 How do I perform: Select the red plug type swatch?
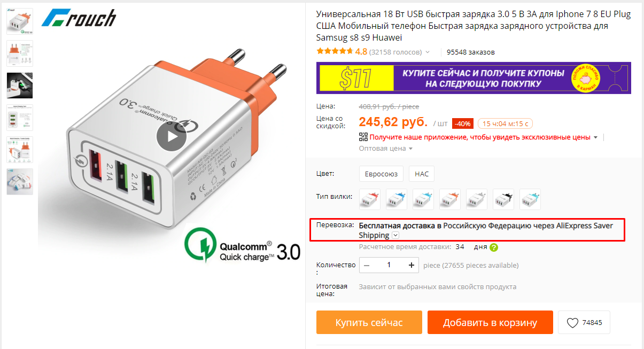tap(370, 199)
